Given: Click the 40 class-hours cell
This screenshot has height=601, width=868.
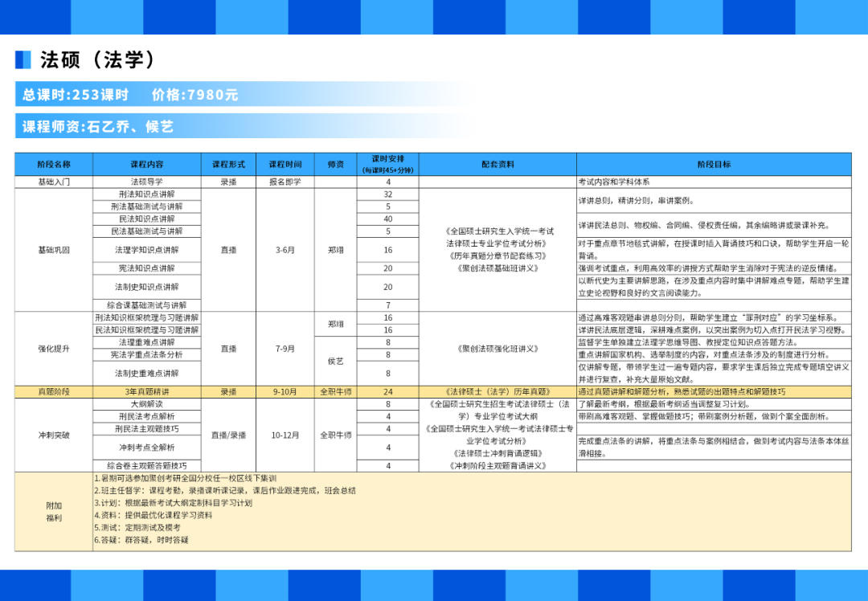Looking at the screenshot, I should (x=387, y=219).
